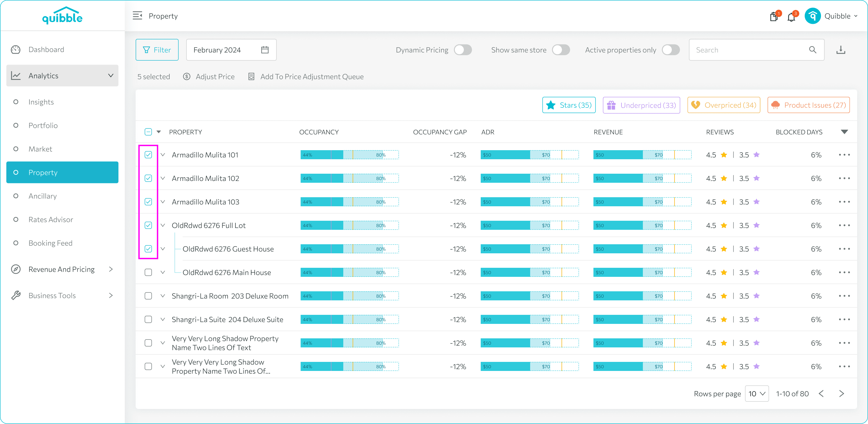This screenshot has width=868, height=424.
Task: Collapse sidebar with the hamburger menu icon
Action: click(x=137, y=15)
